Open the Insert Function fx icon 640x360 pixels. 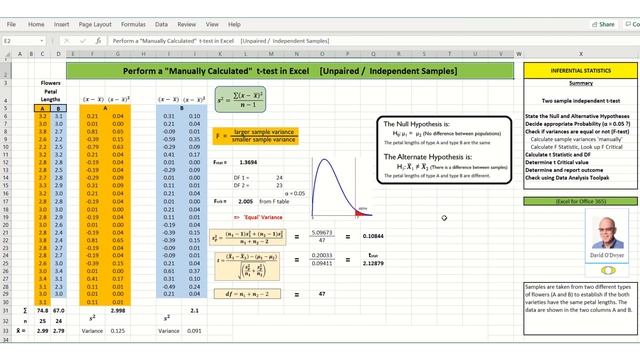[x=98, y=41]
